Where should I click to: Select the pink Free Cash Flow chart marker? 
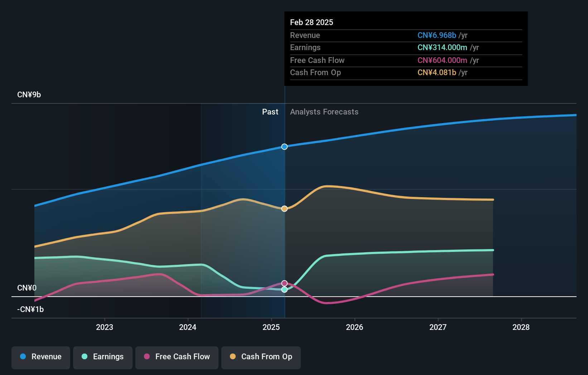pos(284,283)
